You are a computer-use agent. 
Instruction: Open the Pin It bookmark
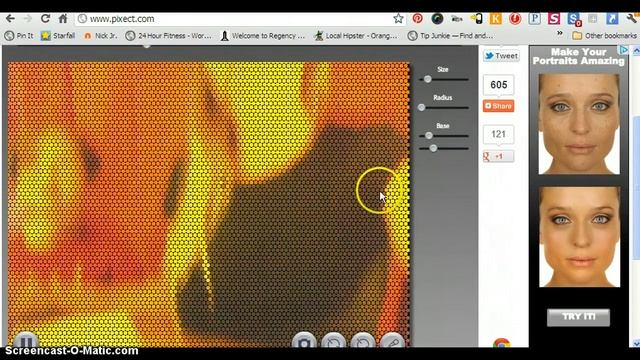[x=19, y=36]
